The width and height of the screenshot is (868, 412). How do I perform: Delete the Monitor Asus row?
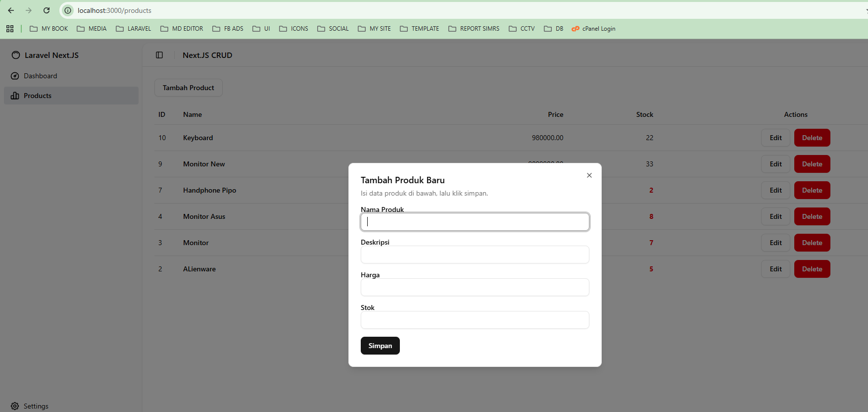click(812, 216)
